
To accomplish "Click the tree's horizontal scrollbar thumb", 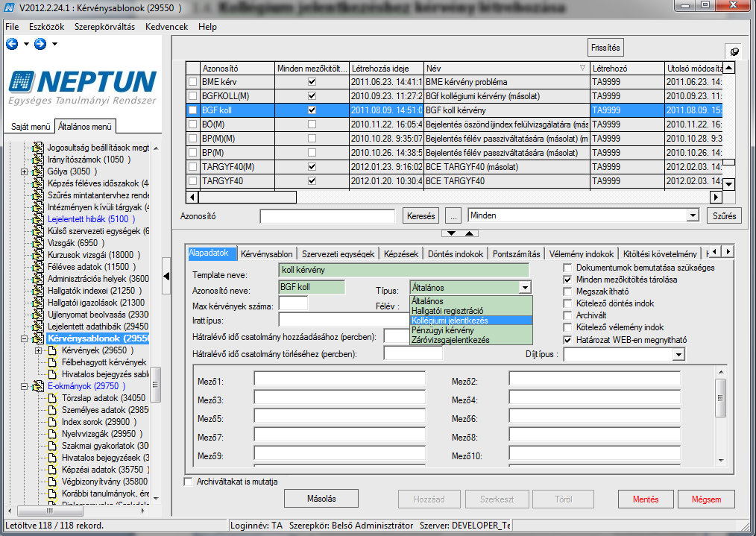I will tap(50, 511).
